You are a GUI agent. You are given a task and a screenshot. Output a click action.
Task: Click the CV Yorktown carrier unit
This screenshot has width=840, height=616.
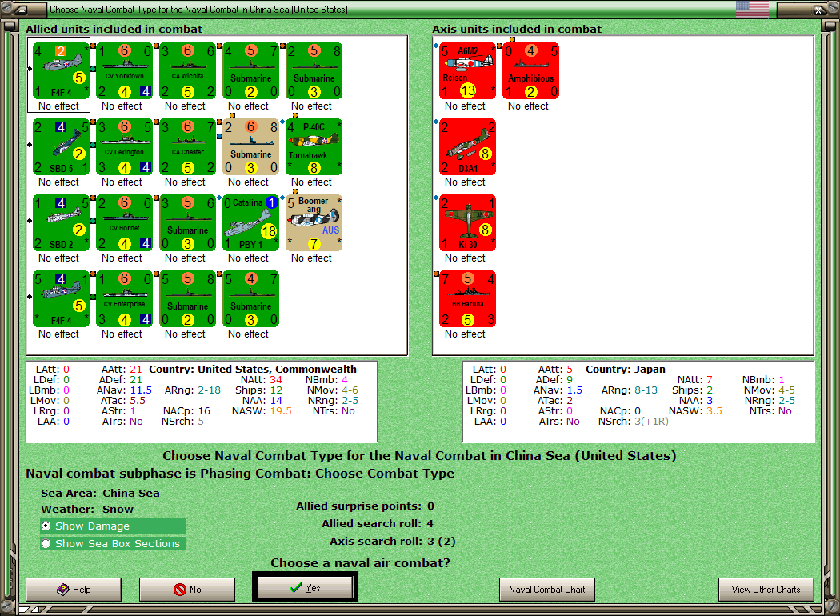tap(124, 71)
